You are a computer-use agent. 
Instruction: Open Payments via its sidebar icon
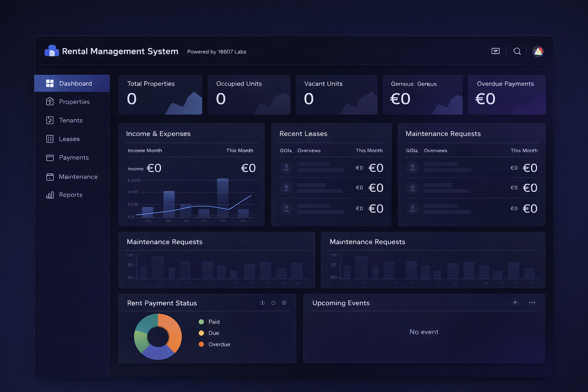(x=50, y=157)
